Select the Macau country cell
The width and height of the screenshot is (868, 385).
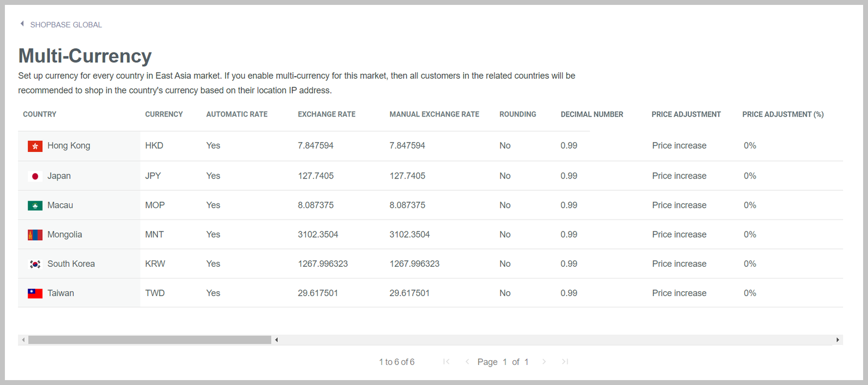79,205
